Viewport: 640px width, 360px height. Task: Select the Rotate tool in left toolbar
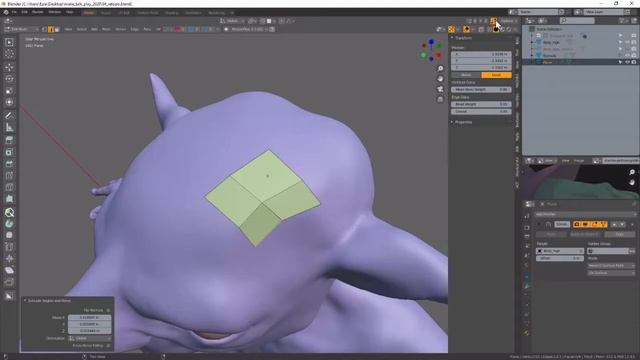(9, 78)
